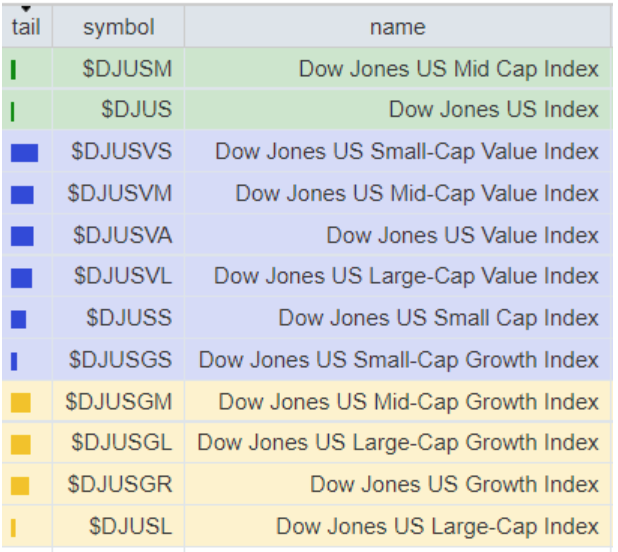Image resolution: width=618 pixels, height=552 pixels.
Task: Click the green tail bar for $DJUSM
Action: click(x=13, y=69)
